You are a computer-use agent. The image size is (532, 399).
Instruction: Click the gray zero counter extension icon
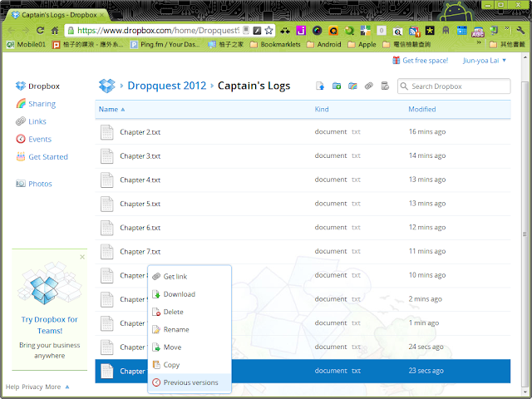pos(382,31)
